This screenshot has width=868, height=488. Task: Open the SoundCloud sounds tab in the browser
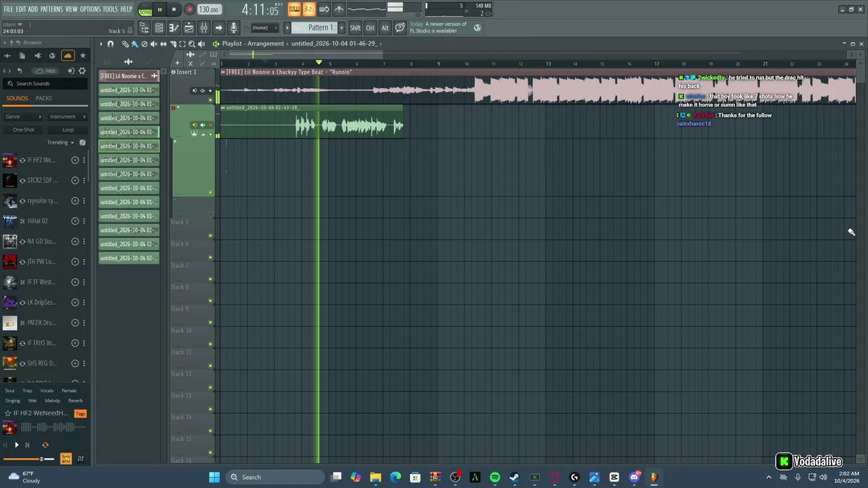68,56
